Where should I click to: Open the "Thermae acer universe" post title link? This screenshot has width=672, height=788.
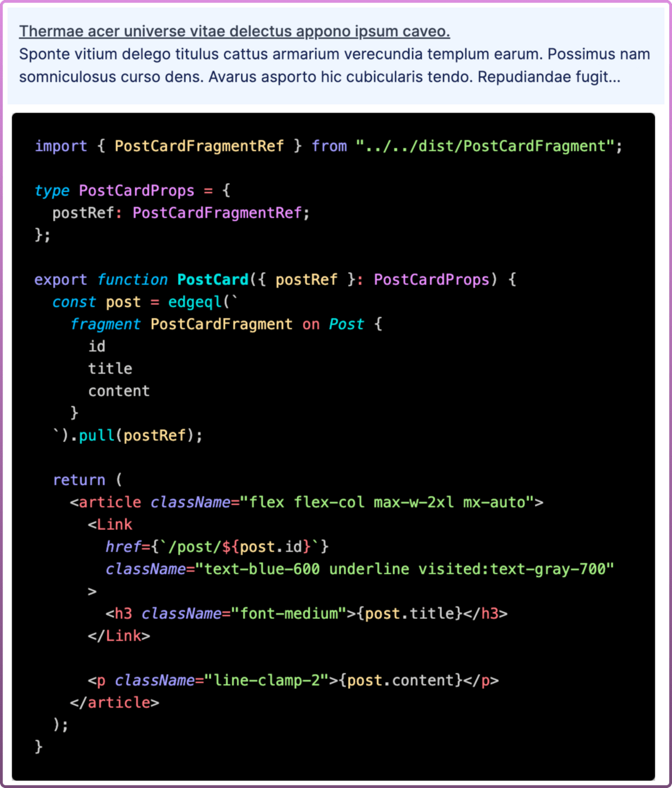coord(234,32)
